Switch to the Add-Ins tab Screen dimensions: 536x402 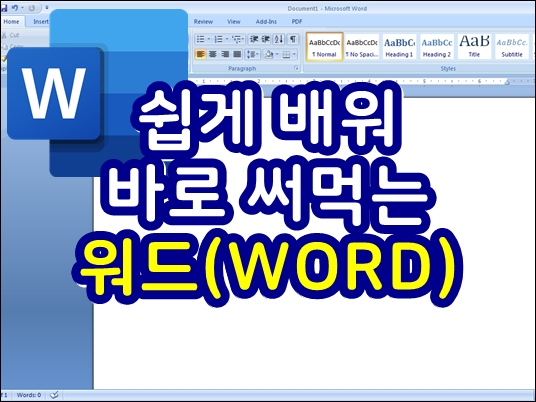[x=266, y=22]
